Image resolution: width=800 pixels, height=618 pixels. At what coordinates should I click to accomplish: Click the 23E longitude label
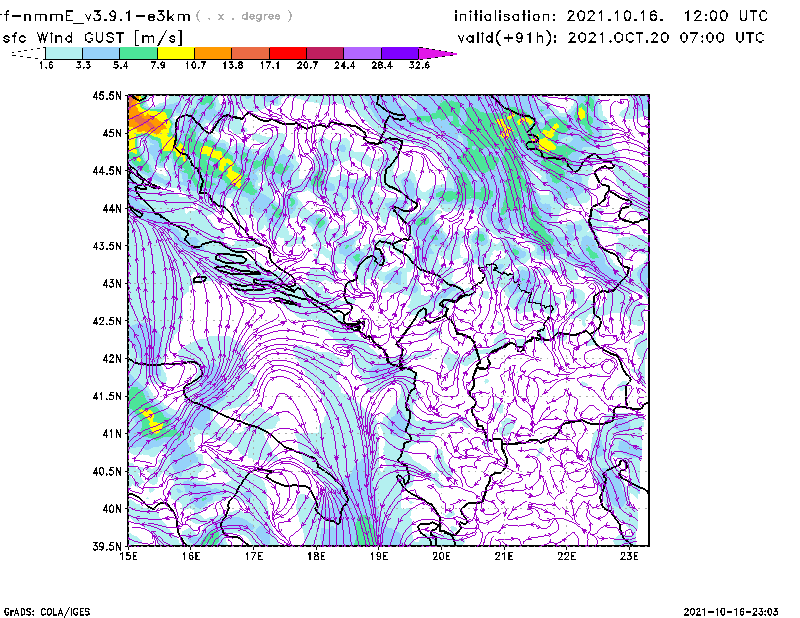point(629,556)
